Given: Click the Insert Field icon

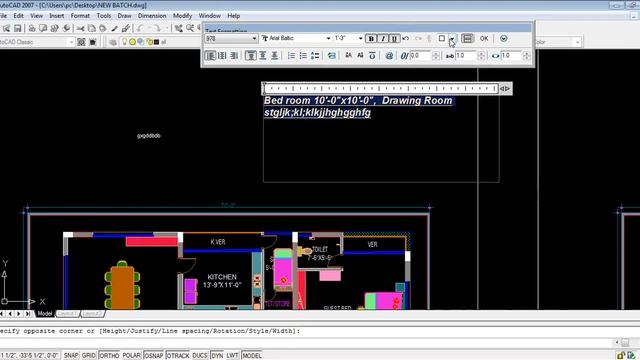Looking at the screenshot, I should [x=332, y=56].
